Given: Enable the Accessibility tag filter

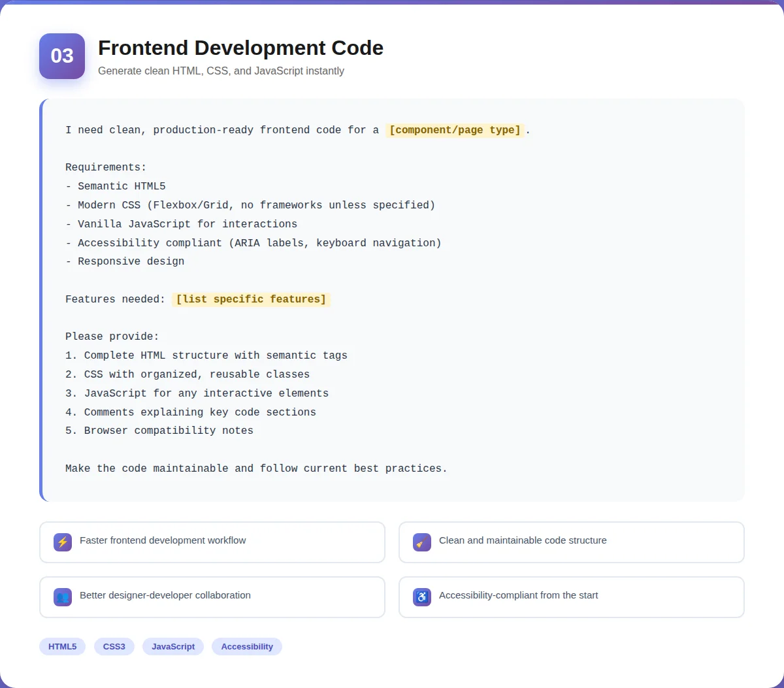Looking at the screenshot, I should pyautogui.click(x=247, y=646).
